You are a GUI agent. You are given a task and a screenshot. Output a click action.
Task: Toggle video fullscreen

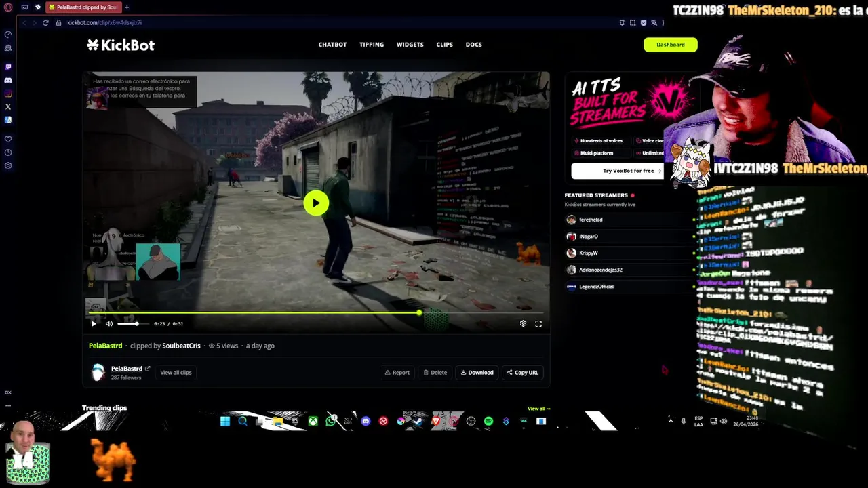pyautogui.click(x=538, y=324)
